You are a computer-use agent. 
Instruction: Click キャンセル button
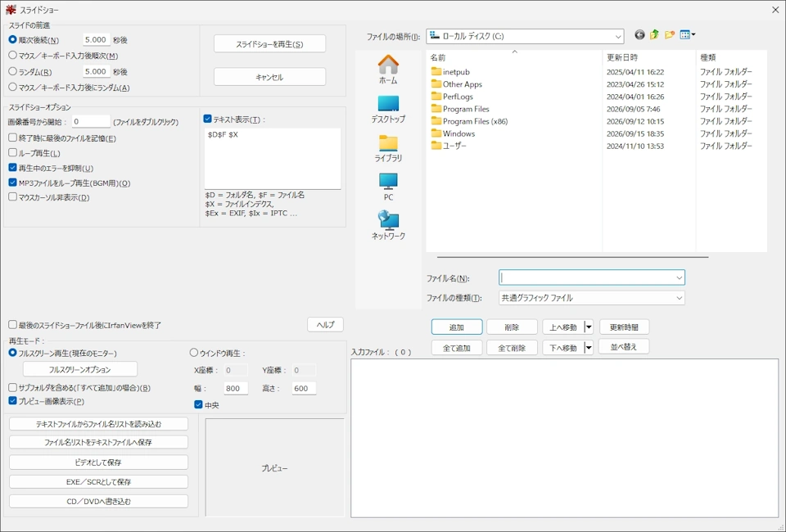[269, 77]
